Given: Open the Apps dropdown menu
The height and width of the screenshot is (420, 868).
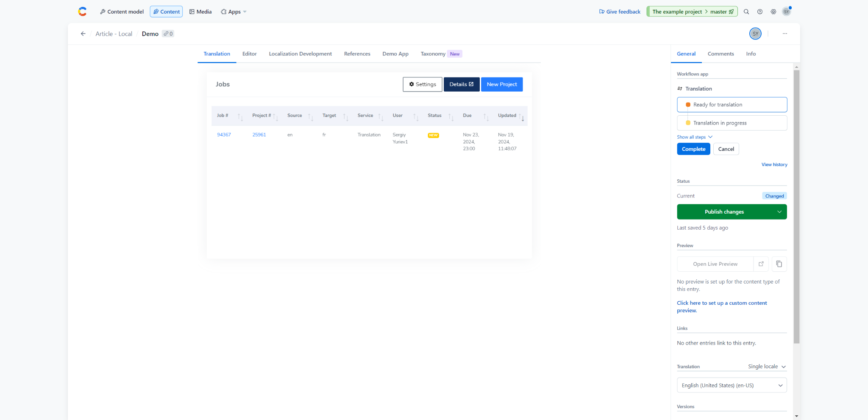Looking at the screenshot, I should click(234, 12).
